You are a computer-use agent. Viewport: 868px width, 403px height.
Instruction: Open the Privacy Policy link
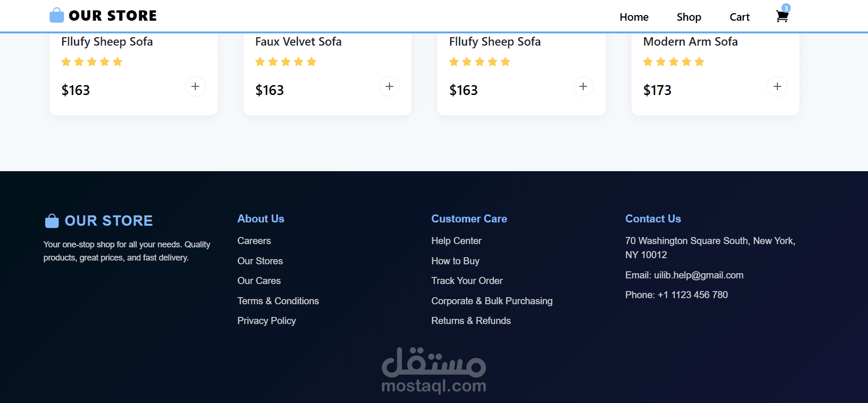pyautogui.click(x=267, y=321)
